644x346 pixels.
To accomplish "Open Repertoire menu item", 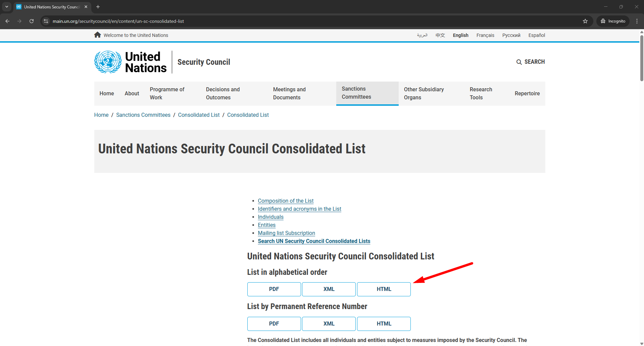I will tap(527, 94).
